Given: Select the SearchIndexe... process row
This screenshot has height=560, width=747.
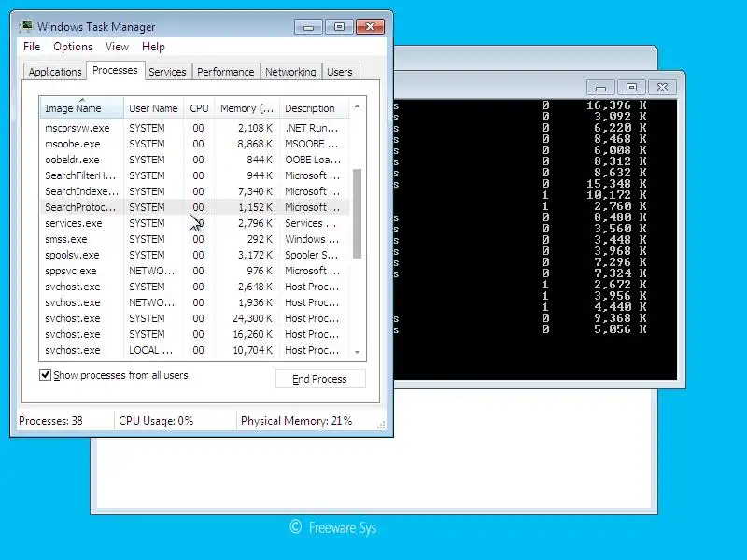Looking at the screenshot, I should 194,191.
